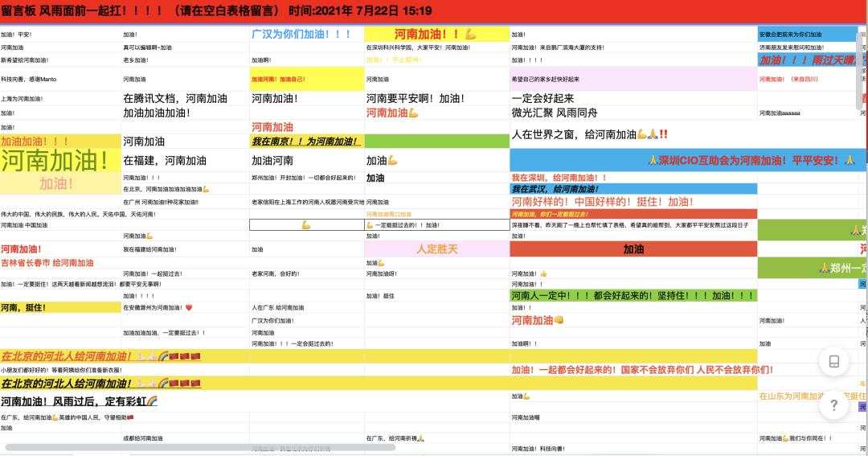Select the cell 成都给河南加油
Viewport: 868px width, 456px height.
pyautogui.click(x=186, y=438)
